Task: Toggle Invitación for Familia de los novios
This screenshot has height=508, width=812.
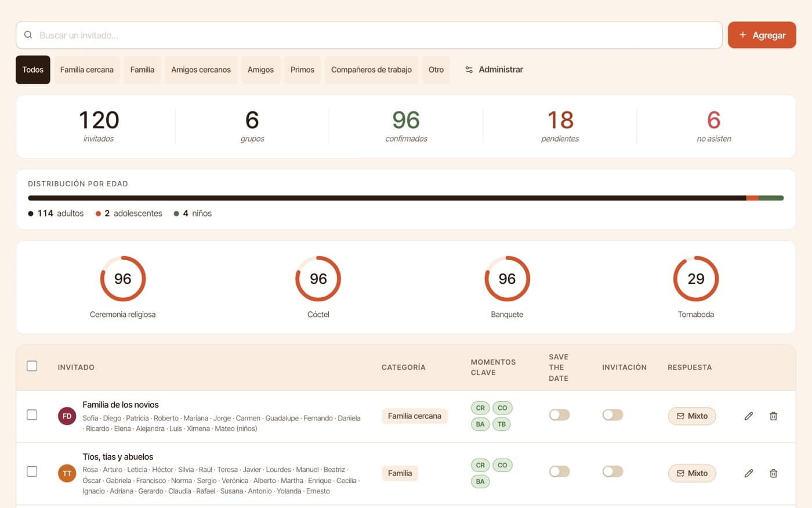Action: point(612,415)
